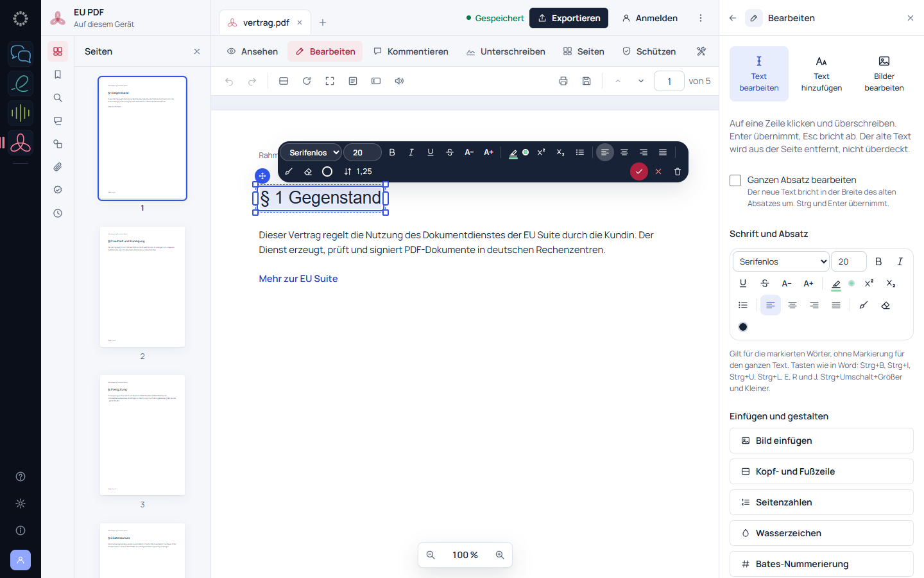Select the page 2 thumbnail

click(x=142, y=286)
